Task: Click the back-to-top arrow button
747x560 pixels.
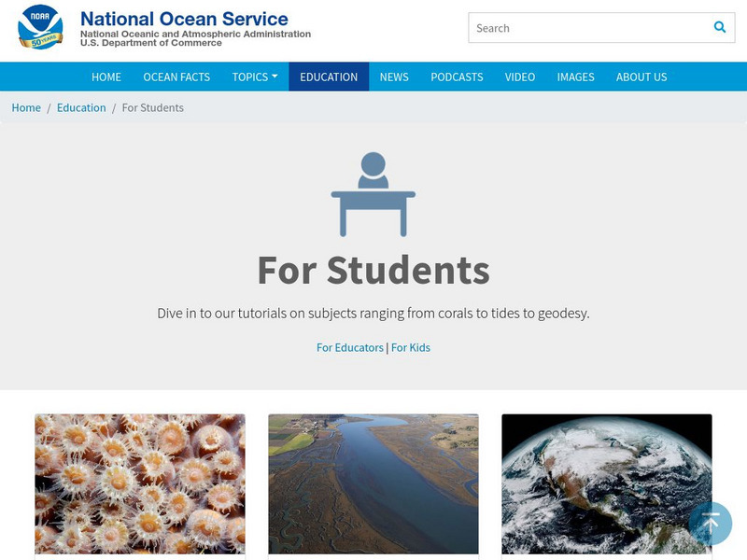Action: 711,524
